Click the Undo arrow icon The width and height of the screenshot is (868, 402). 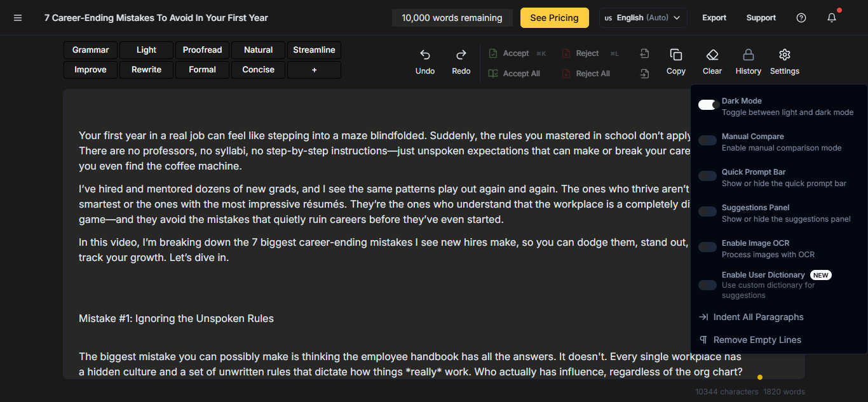pyautogui.click(x=425, y=55)
